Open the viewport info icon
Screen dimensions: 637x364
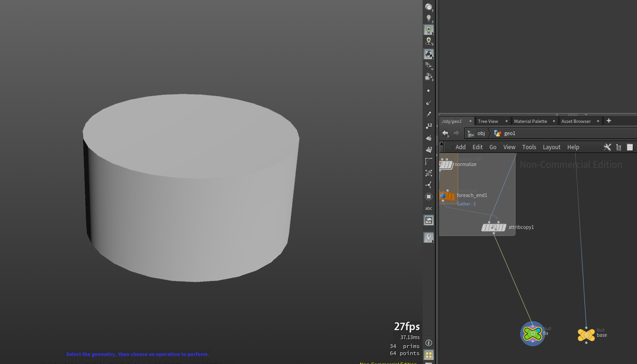[x=428, y=343]
